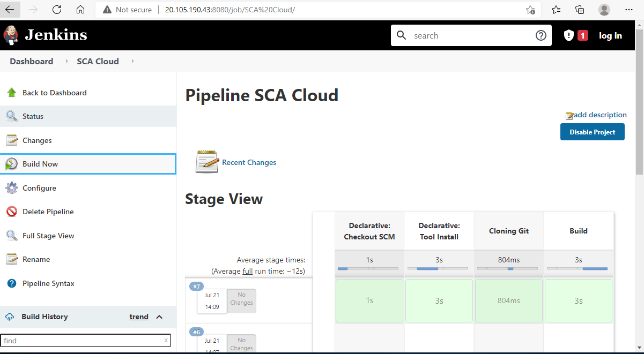Collapse the Build History panel chevron
This screenshot has height=354, width=644.
click(160, 317)
